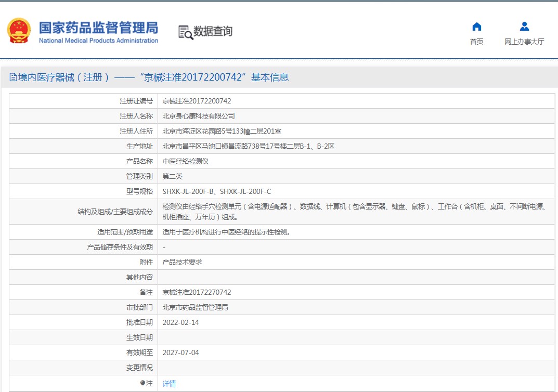Click production address 北京市昌平区马池口镇昌流路738号
The height and width of the screenshot is (392, 558).
coord(249,146)
